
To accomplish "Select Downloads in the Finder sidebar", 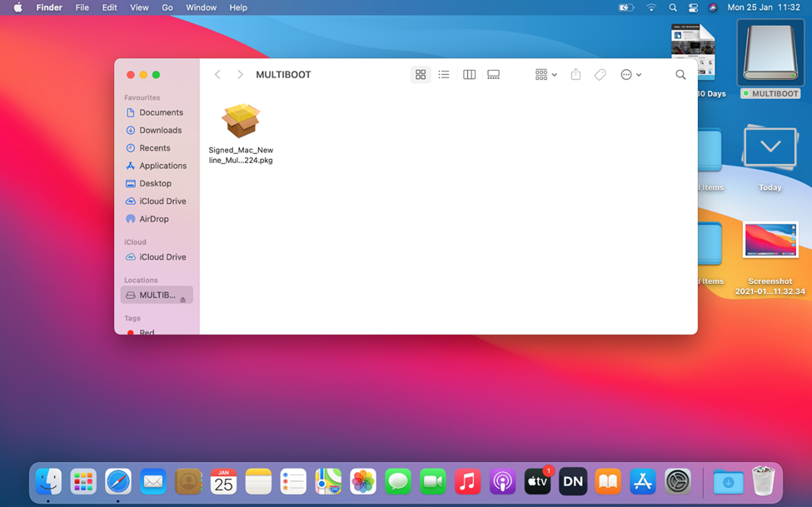I will point(160,130).
